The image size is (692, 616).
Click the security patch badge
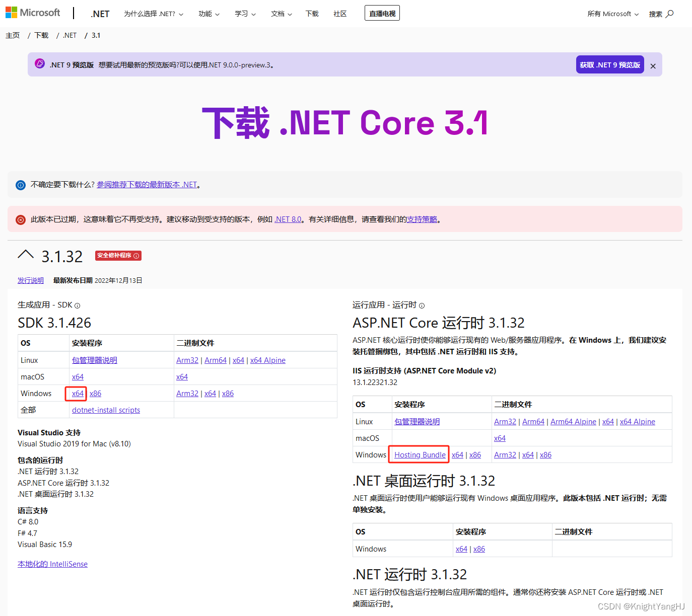click(x=118, y=256)
